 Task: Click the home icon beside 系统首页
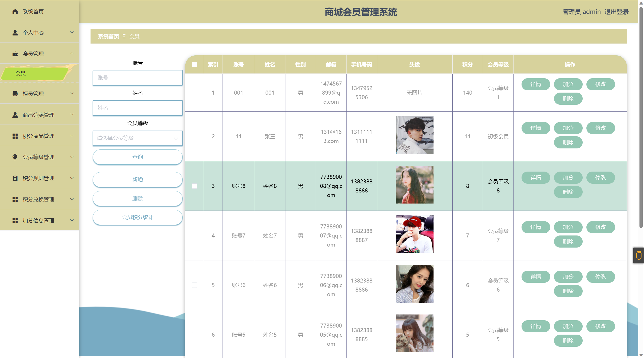click(x=15, y=12)
